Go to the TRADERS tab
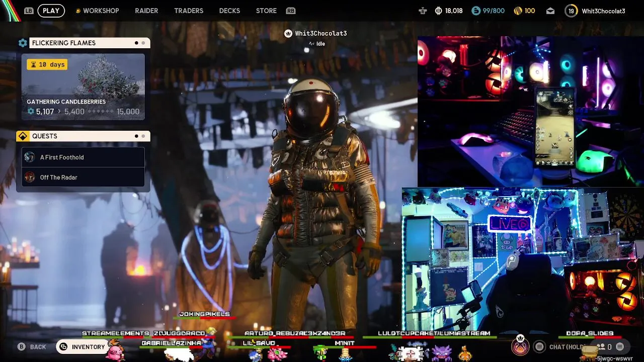Viewport: 644px width, 362px height. (x=189, y=11)
